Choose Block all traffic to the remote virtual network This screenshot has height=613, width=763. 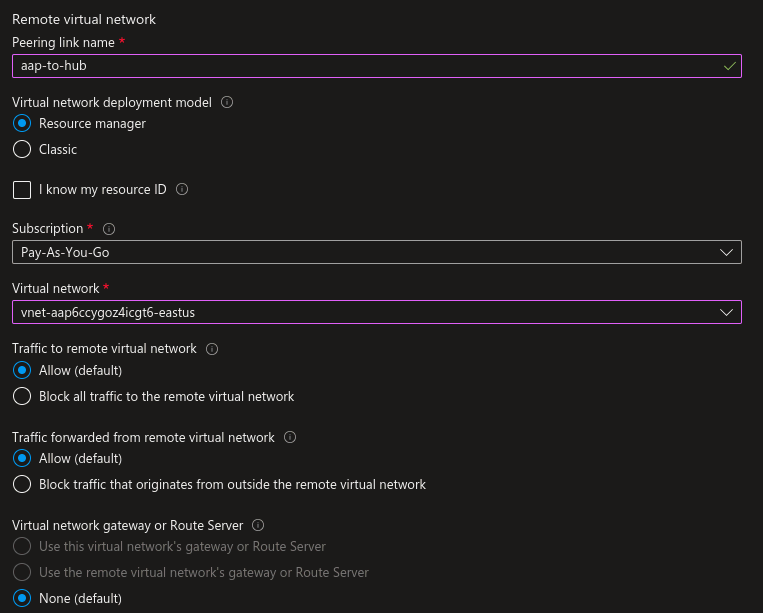[x=22, y=397]
